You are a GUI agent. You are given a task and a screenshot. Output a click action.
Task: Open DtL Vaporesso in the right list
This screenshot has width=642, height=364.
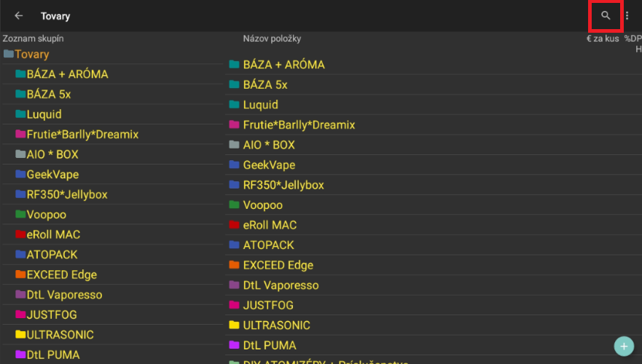281,285
